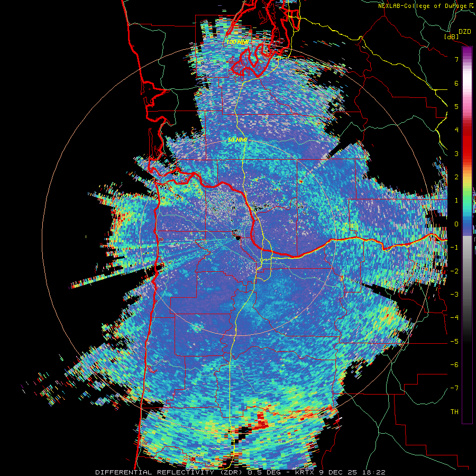Click the 100 NMI range ring label
Image resolution: width=476 pixels, height=476 pixels.
pos(238,42)
